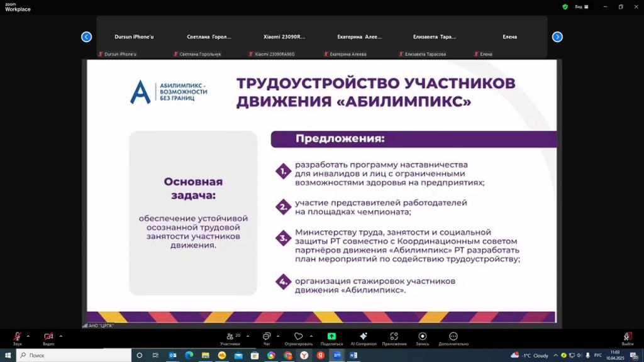The image size is (644, 362).
Task: Click the slide title ТРУДОУСТРОЙСТВО УЧАСТНИКОВ
Action: (x=376, y=84)
